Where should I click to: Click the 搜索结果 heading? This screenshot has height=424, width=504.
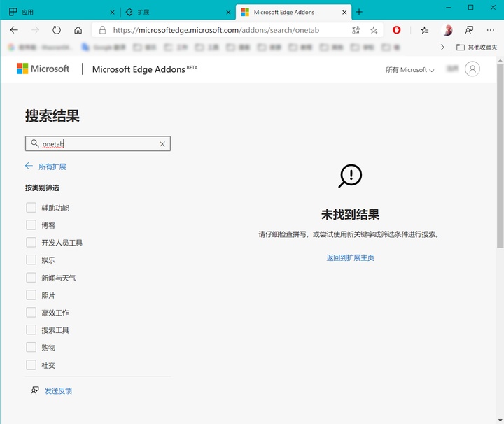(52, 115)
